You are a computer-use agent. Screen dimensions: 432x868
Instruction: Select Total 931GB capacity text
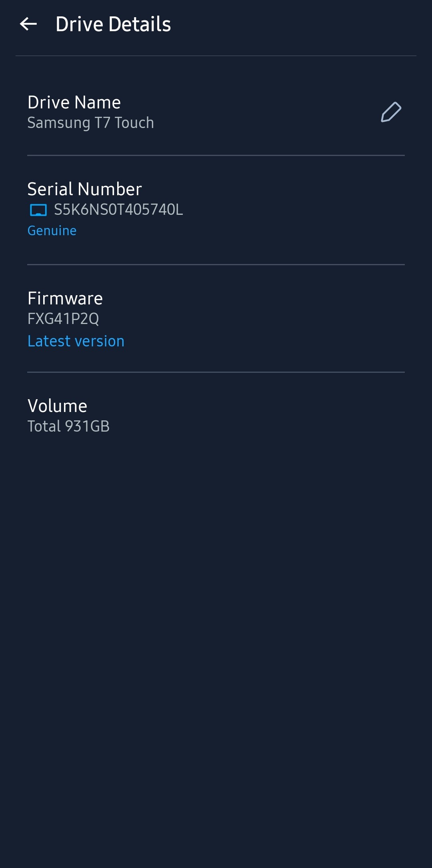(68, 426)
